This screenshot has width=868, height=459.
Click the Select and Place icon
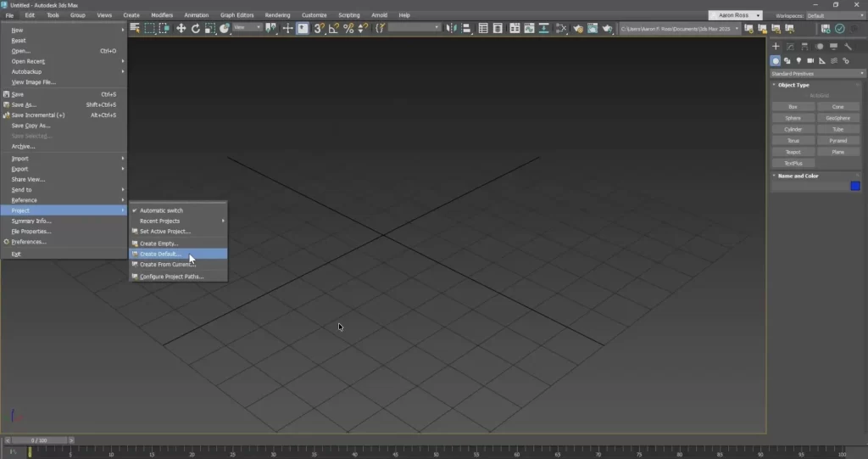[x=224, y=28]
